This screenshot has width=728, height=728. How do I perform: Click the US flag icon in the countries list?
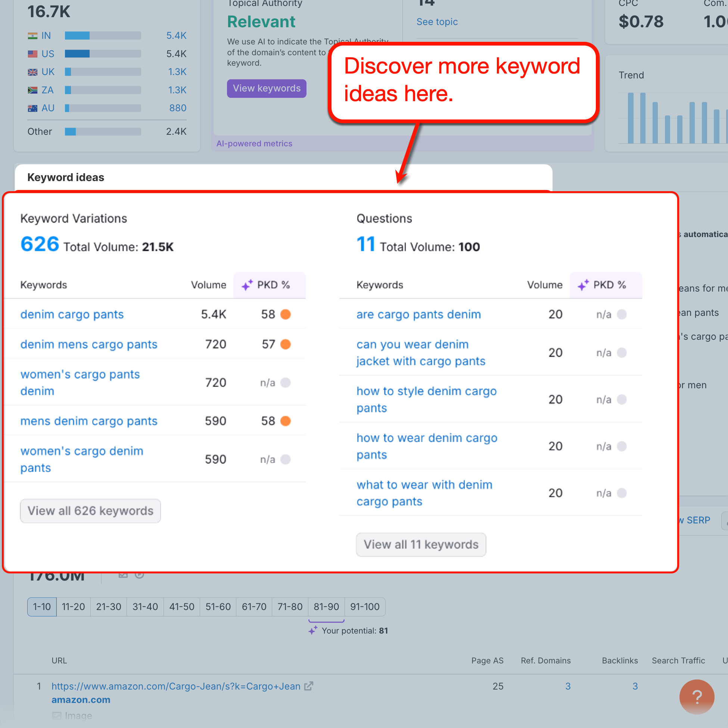(x=32, y=53)
